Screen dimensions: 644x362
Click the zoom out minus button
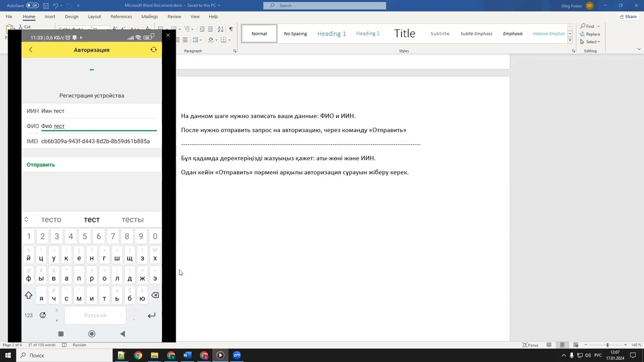click(x=586, y=345)
